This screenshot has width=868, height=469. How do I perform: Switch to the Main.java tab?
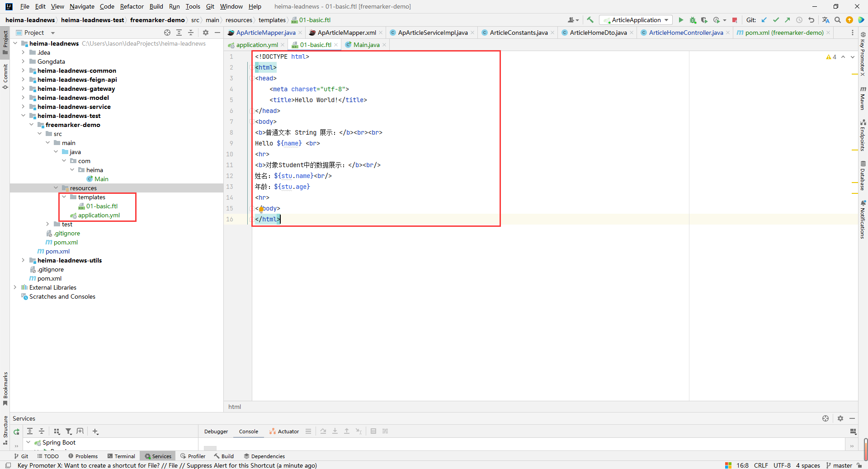click(366, 45)
